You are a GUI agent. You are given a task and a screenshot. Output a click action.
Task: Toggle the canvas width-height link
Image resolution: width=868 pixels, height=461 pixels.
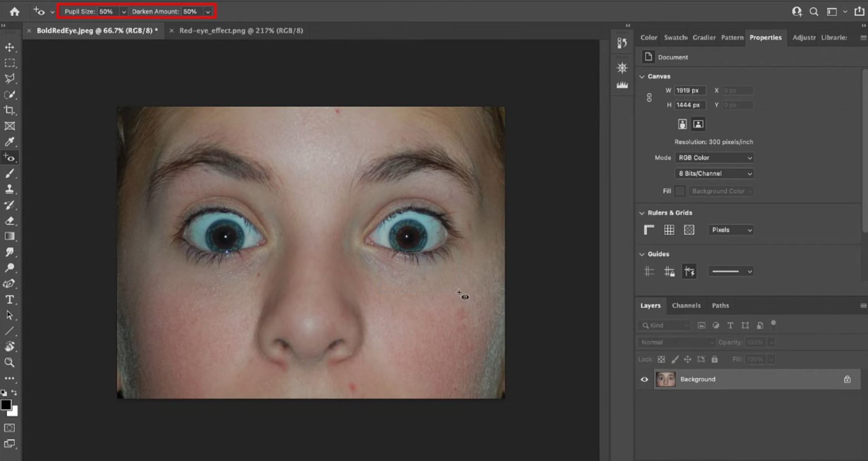(649, 97)
